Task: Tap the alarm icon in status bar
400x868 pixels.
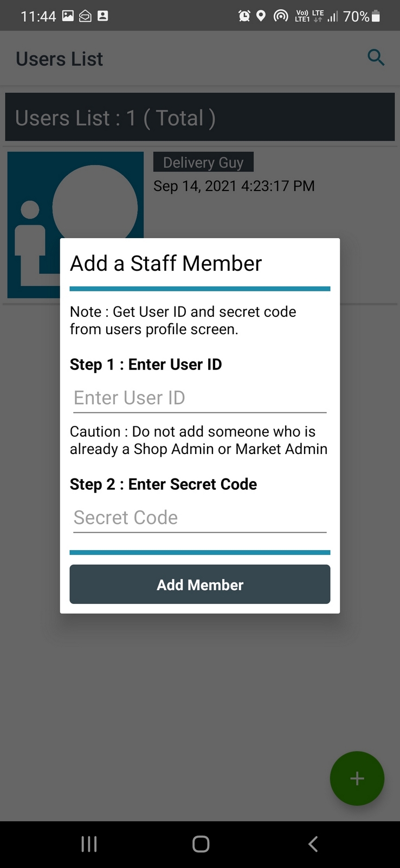Action: (244, 16)
